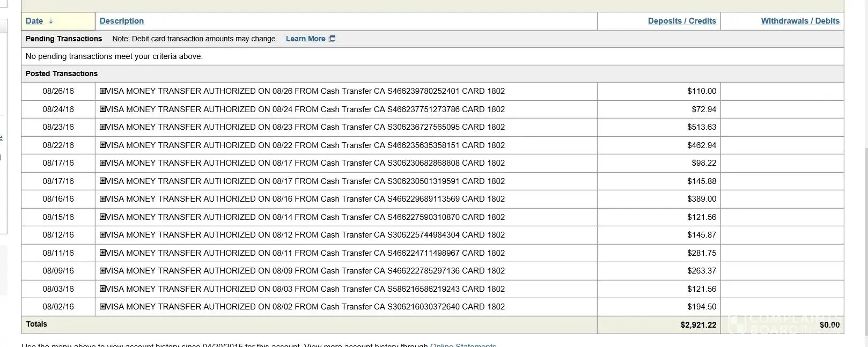This screenshot has height=347, width=868.
Task: Expand the 08/26/16 $110.00 transaction details
Action: coord(102,91)
